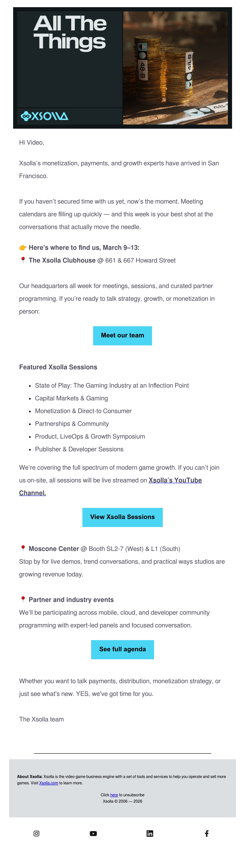Select the State of Play session item
Viewport: 242px width, 868px height.
[112, 385]
